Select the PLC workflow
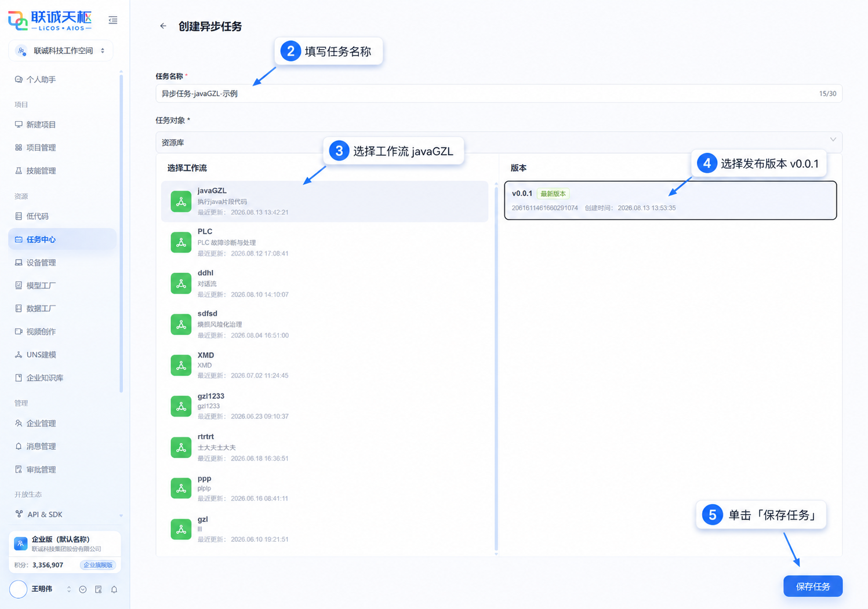The width and height of the screenshot is (868, 609). pyautogui.click(x=325, y=242)
